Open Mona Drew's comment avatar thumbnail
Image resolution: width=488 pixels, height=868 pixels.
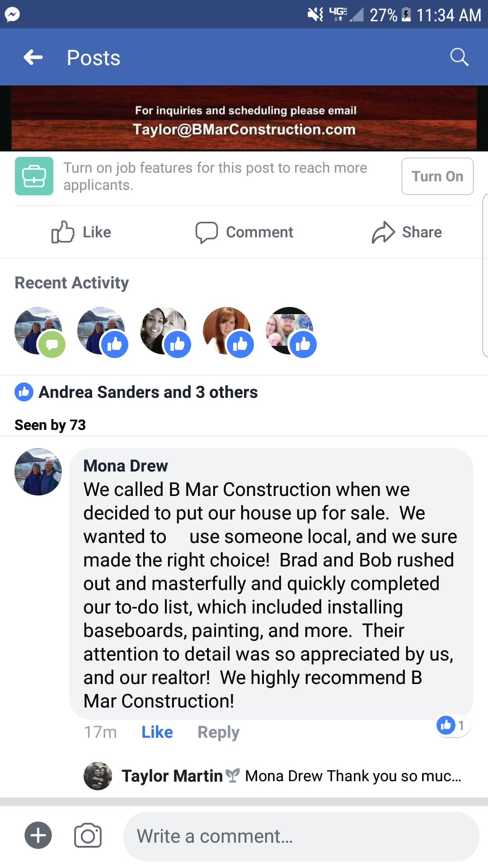point(38,472)
